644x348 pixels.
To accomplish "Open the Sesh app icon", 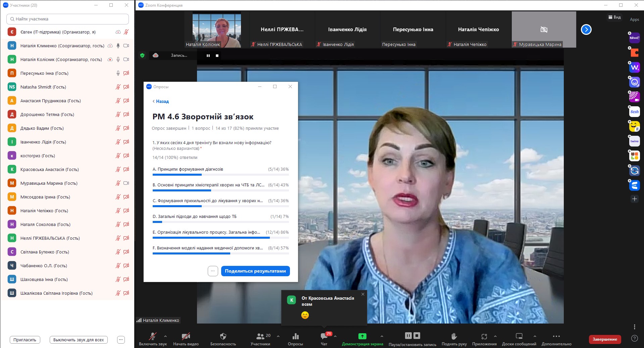I will click(634, 112).
